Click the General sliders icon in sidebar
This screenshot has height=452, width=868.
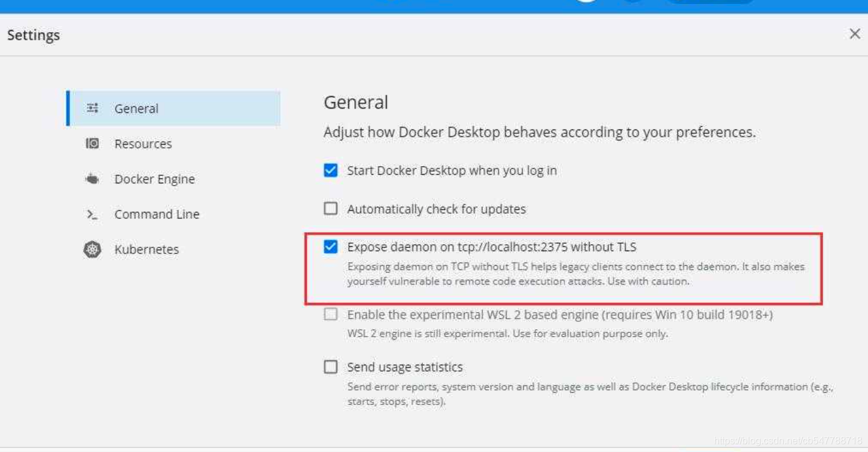click(x=92, y=108)
